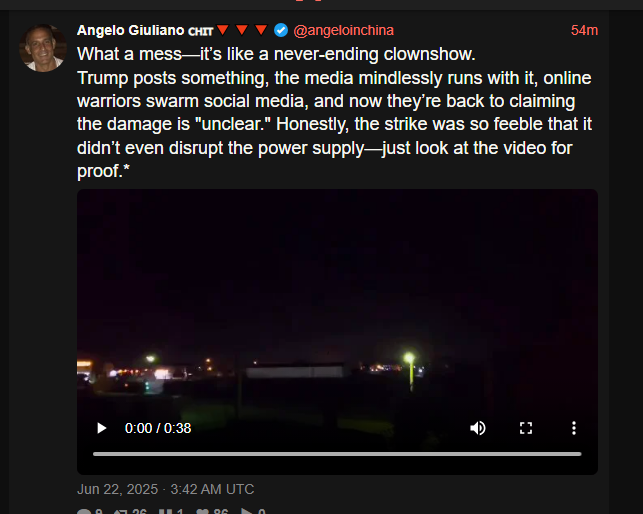Open the video's three-dot options menu
643x514 pixels.
pyautogui.click(x=574, y=428)
